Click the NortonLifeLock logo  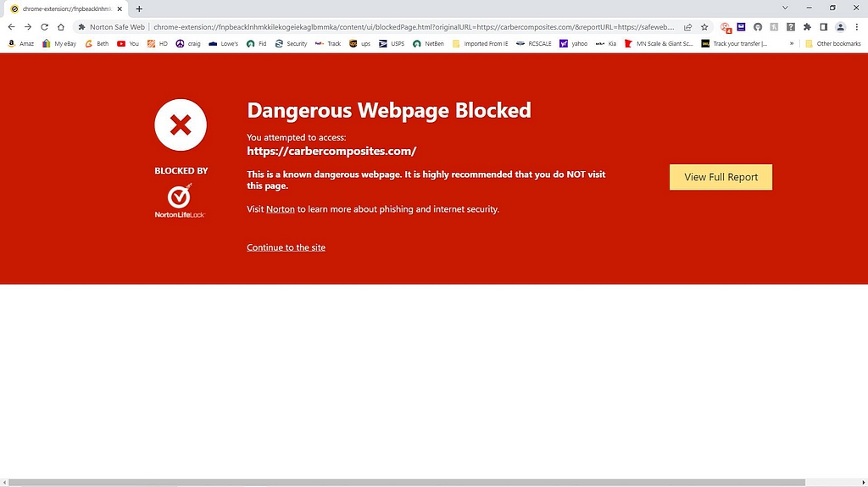click(180, 201)
